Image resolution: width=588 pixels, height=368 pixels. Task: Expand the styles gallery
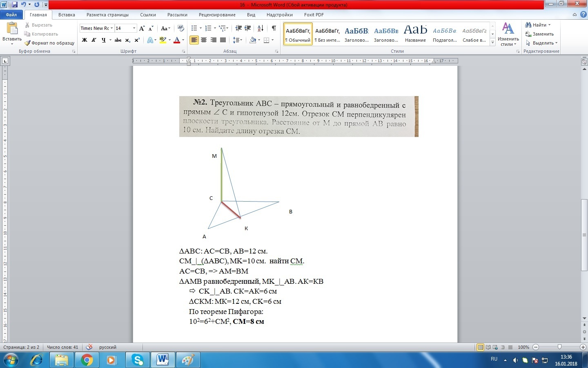[493, 42]
